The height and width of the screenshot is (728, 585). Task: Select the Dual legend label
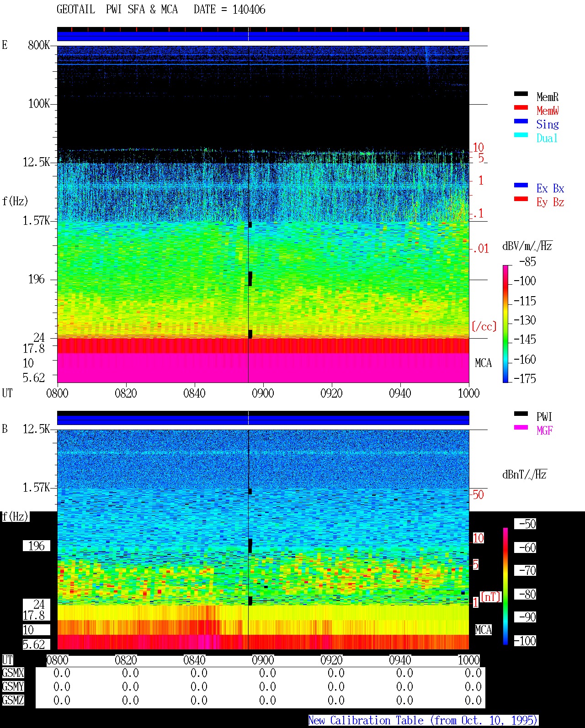tap(547, 138)
